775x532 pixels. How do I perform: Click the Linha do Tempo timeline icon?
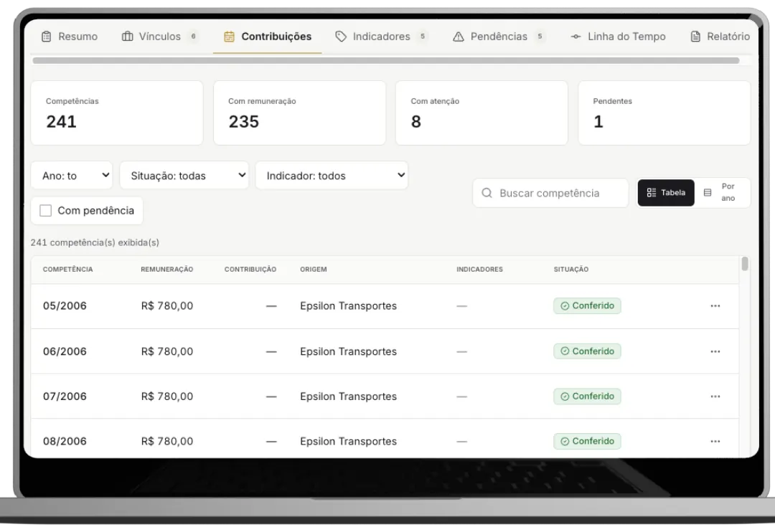point(576,37)
